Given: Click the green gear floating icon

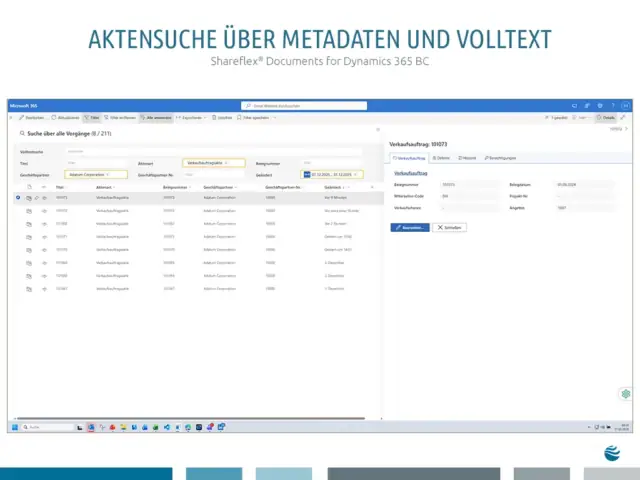Looking at the screenshot, I should 626,394.
